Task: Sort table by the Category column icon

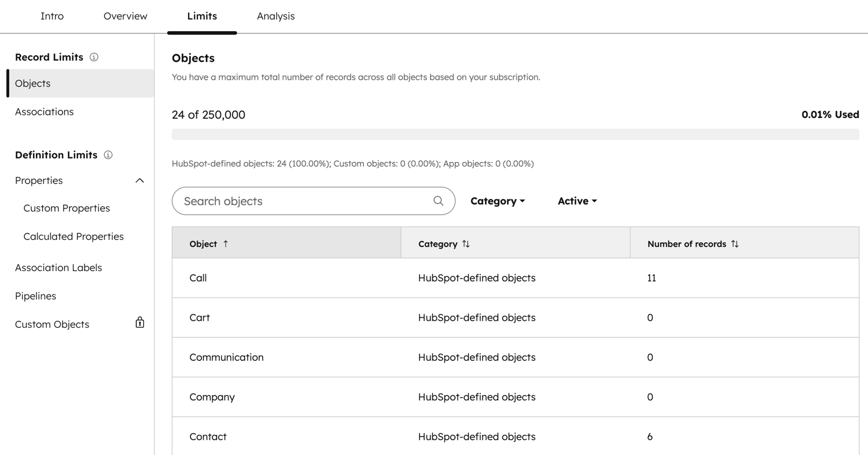Action: [x=466, y=244]
